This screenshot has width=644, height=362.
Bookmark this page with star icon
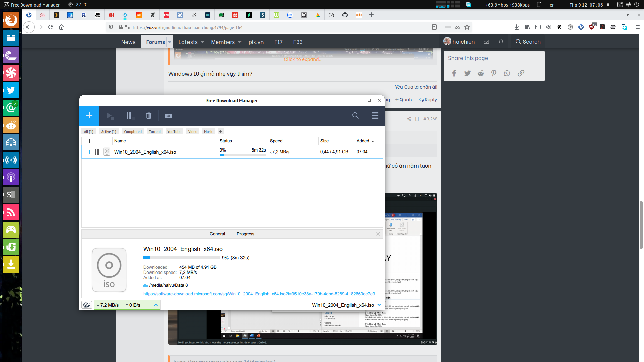[467, 27]
